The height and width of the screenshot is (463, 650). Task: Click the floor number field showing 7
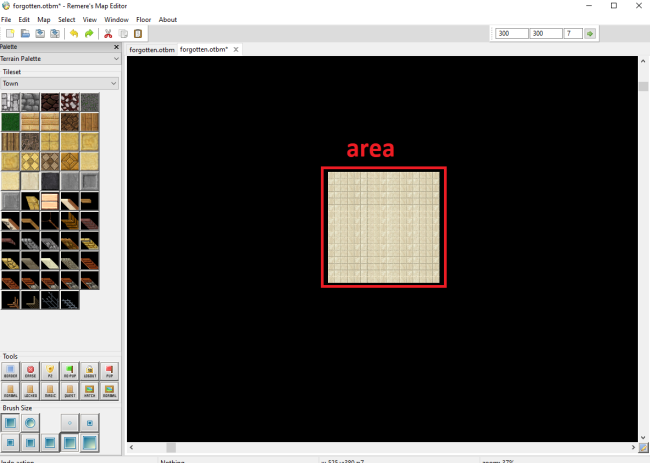[x=572, y=33]
